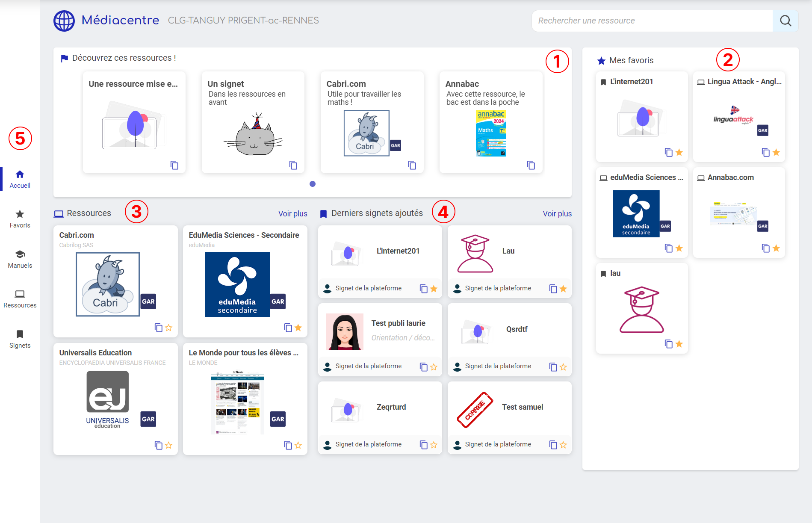The image size is (812, 523).
Task: Add Cabri.com resource to favorites
Action: (169, 328)
